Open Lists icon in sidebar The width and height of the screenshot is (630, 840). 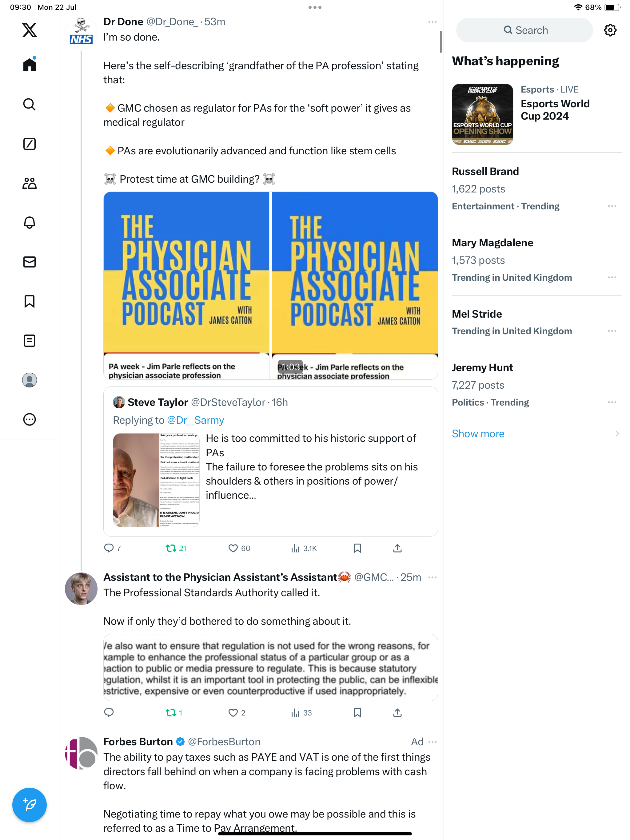[x=29, y=341]
